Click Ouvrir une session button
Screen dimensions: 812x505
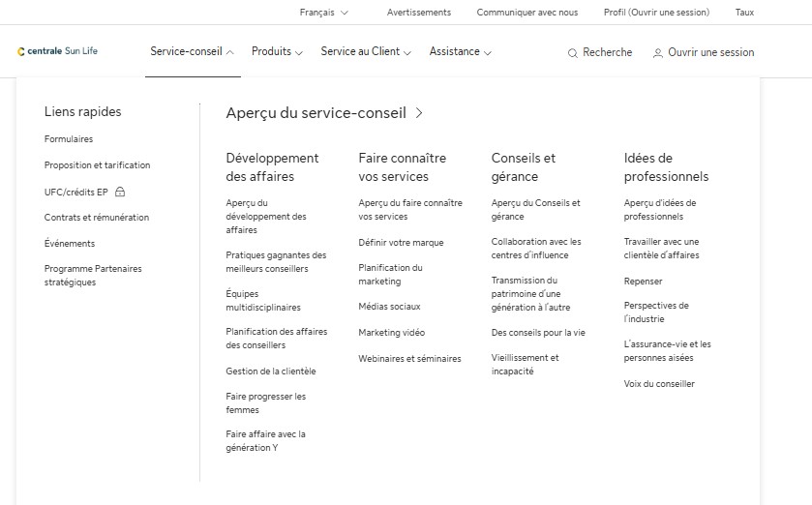pos(710,52)
